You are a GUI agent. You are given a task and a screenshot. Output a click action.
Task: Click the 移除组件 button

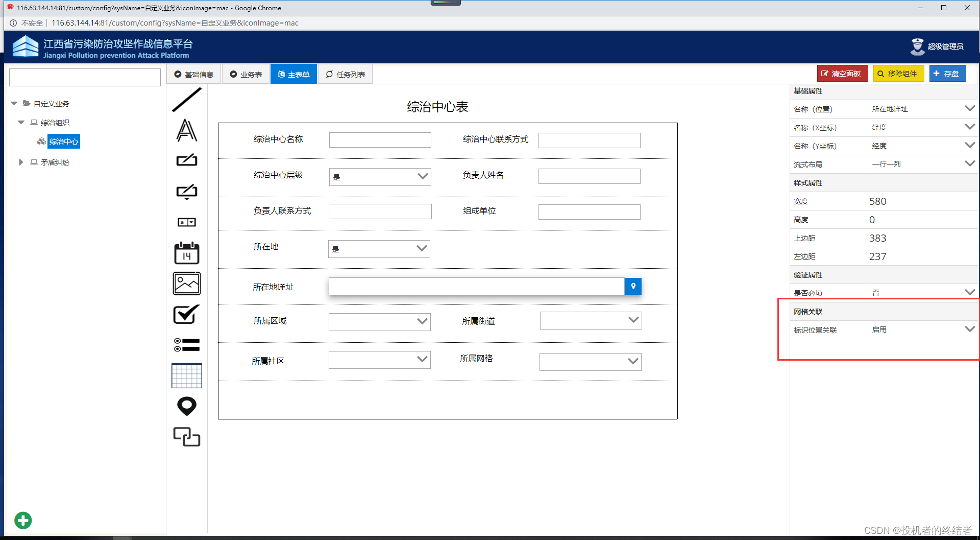coord(898,74)
